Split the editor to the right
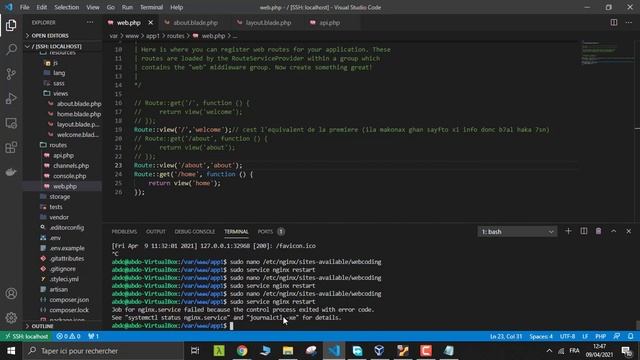The width and height of the screenshot is (640, 360). [x=613, y=22]
